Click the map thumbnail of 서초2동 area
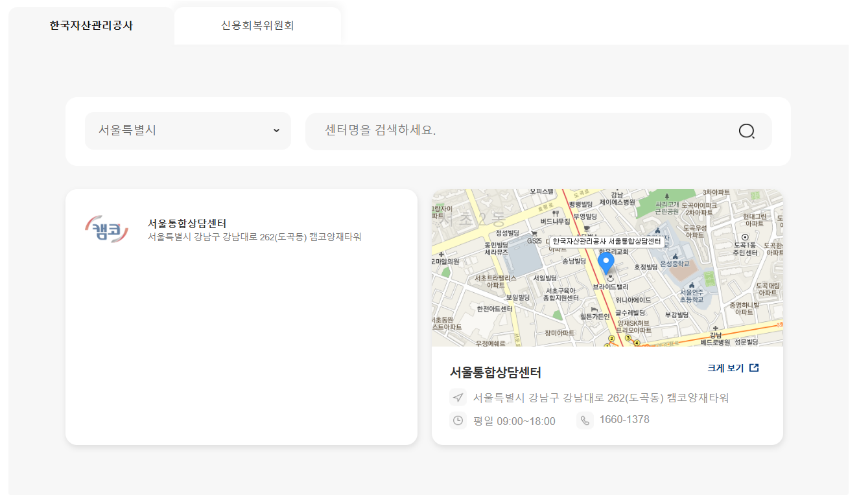This screenshot has width=859, height=504. (x=607, y=268)
